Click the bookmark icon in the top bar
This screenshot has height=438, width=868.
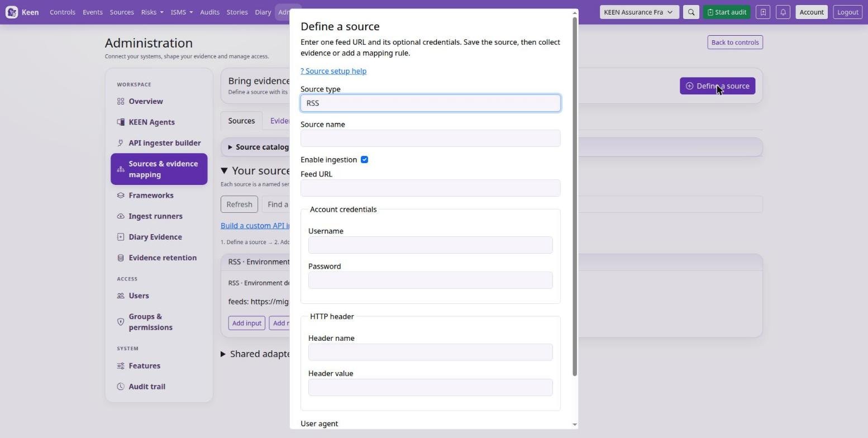(x=763, y=12)
